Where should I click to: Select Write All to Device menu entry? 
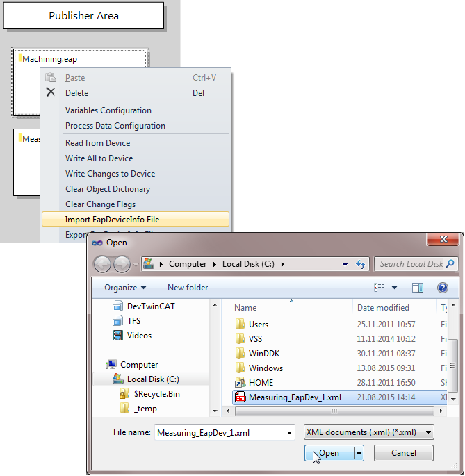(x=136, y=158)
